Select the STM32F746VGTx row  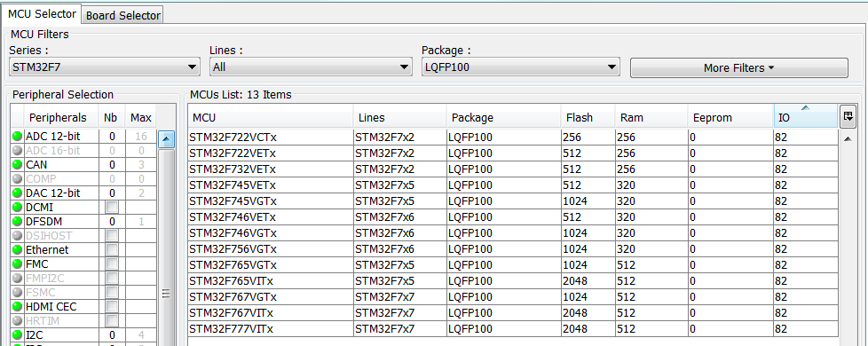pos(513,232)
